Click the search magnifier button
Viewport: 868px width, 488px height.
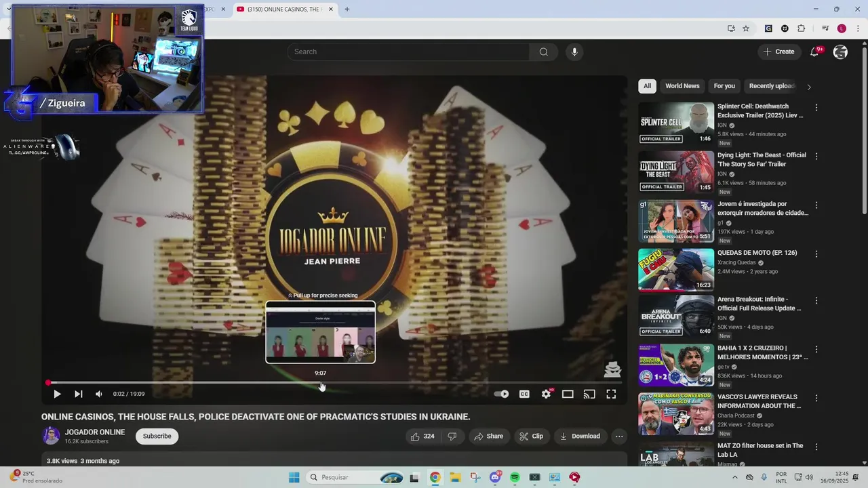(544, 52)
